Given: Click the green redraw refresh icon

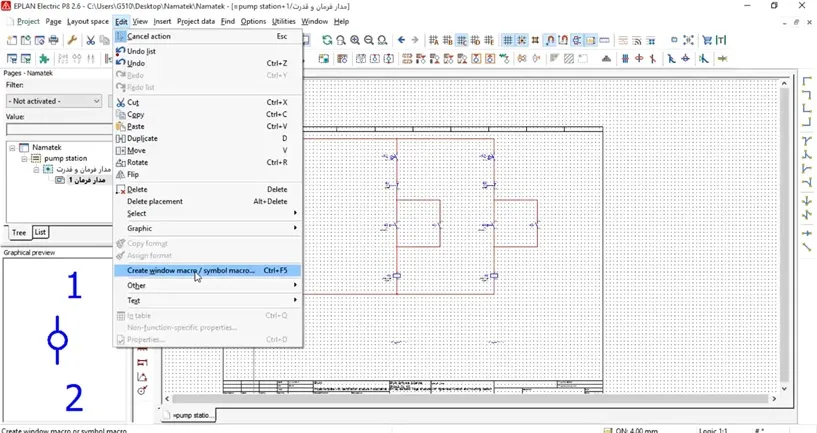Looking at the screenshot, I should click(x=327, y=40).
